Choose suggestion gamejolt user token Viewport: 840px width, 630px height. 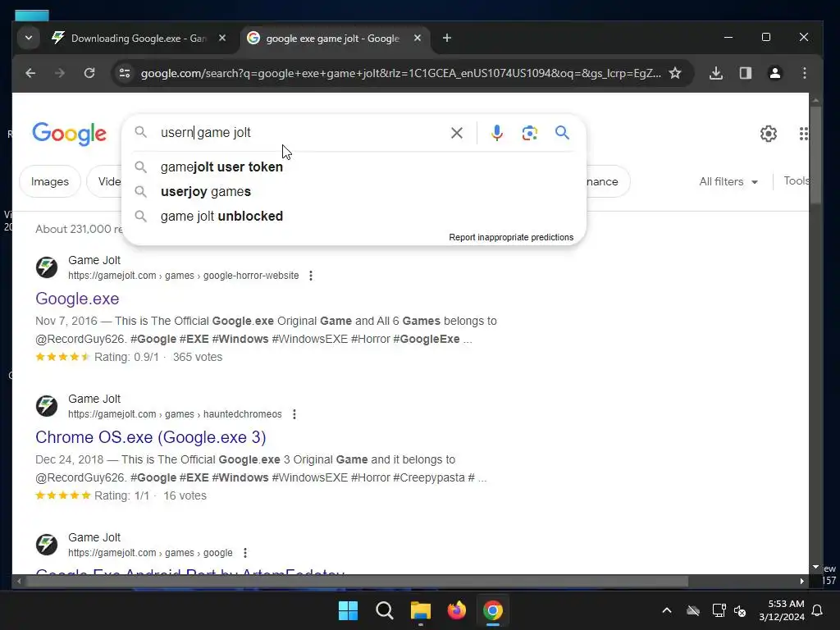point(354,167)
